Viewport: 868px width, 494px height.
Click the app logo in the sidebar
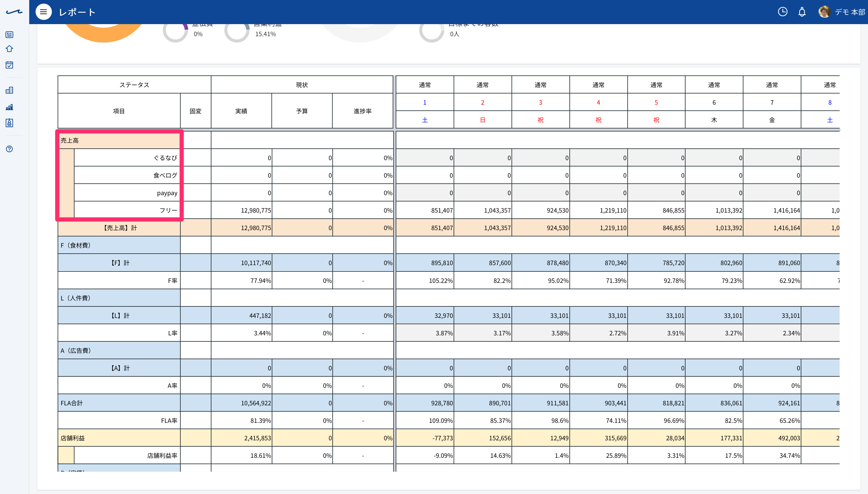point(14,12)
